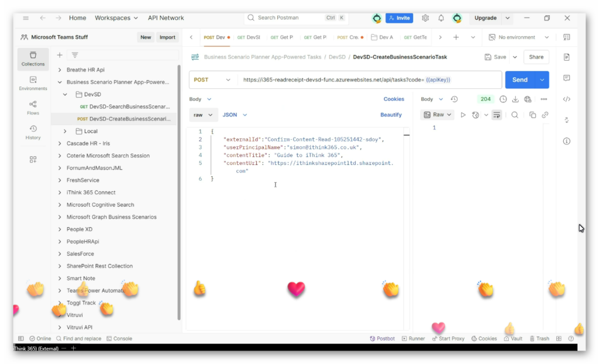The width and height of the screenshot is (599, 364).
Task: Open the code snippet icon
Action: click(x=566, y=99)
